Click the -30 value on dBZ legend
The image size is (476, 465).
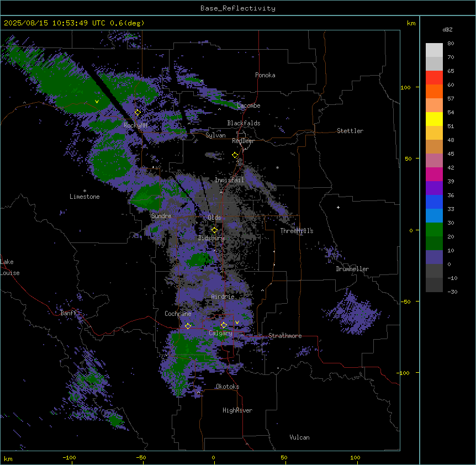(x=452, y=292)
